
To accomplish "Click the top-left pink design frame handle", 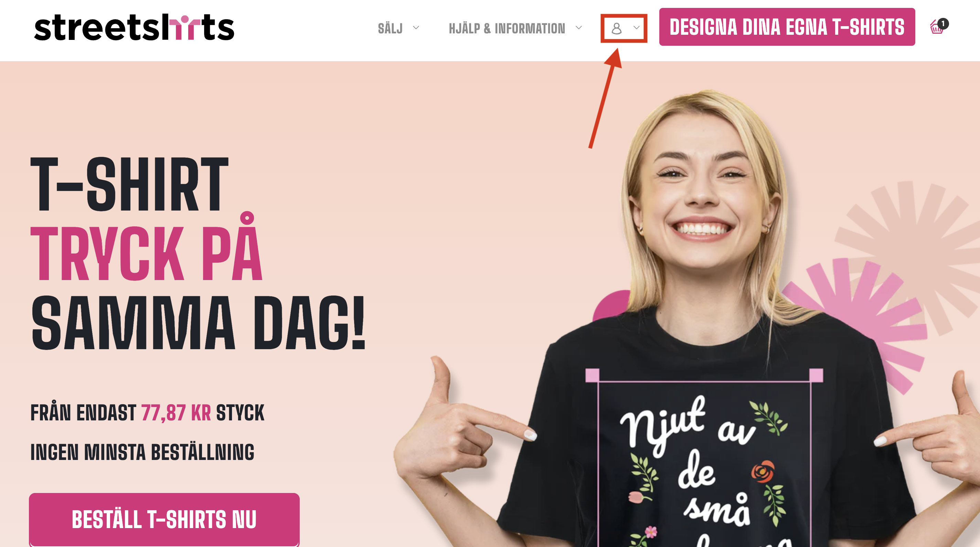I will coord(592,375).
